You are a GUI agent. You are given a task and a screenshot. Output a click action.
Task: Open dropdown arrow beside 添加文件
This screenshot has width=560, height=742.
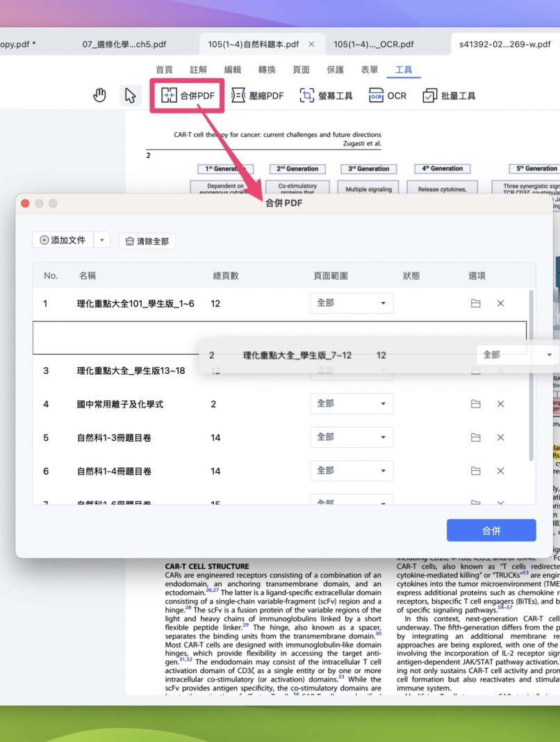point(101,241)
